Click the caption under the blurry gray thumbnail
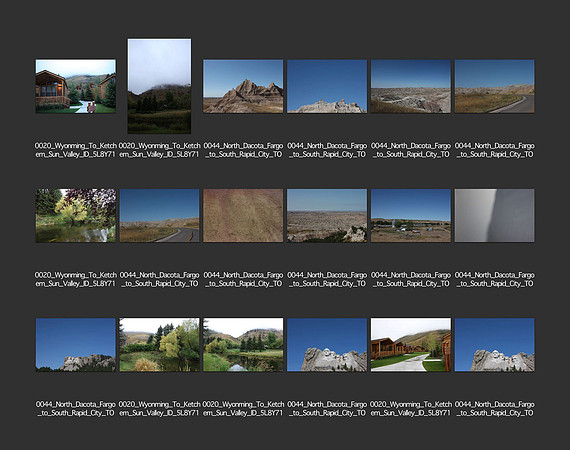The image size is (570, 450). click(x=494, y=279)
